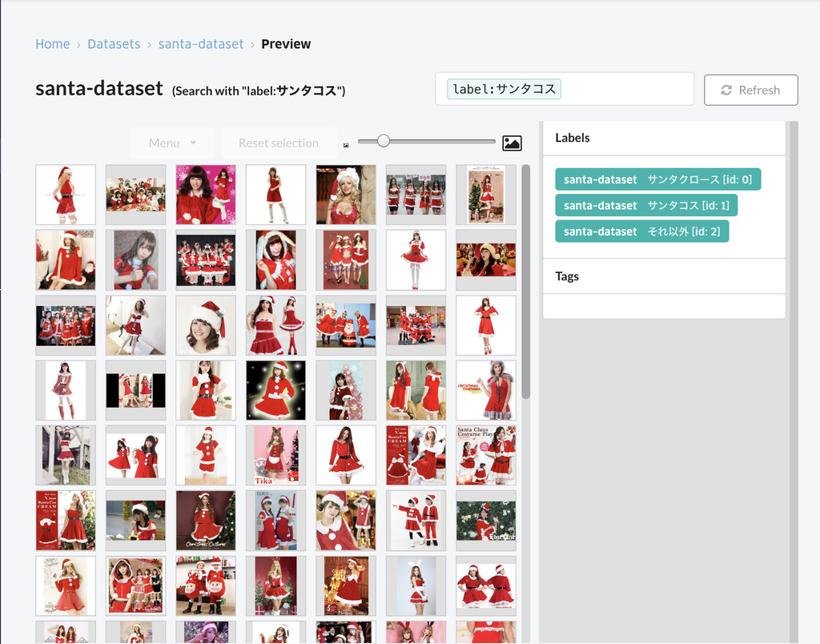Select thumbnail of girl with bunny ears
The image size is (820, 644).
point(416,586)
